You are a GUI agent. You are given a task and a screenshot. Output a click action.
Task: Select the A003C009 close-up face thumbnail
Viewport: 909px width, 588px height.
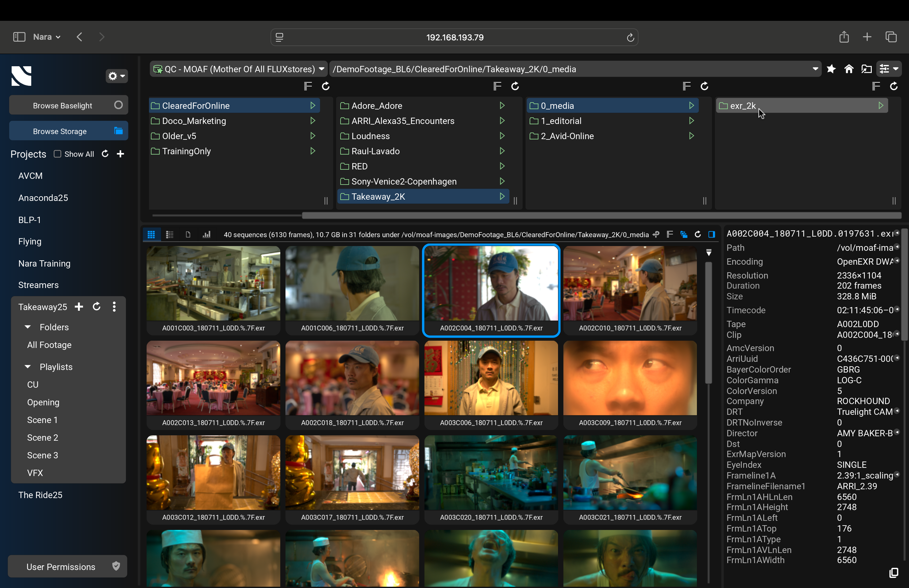click(630, 378)
